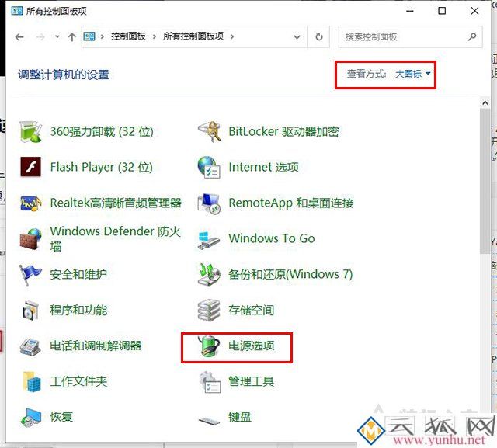
Task: Expand chevron after 所有控制面板项 breadcrumb
Action: [x=232, y=36]
